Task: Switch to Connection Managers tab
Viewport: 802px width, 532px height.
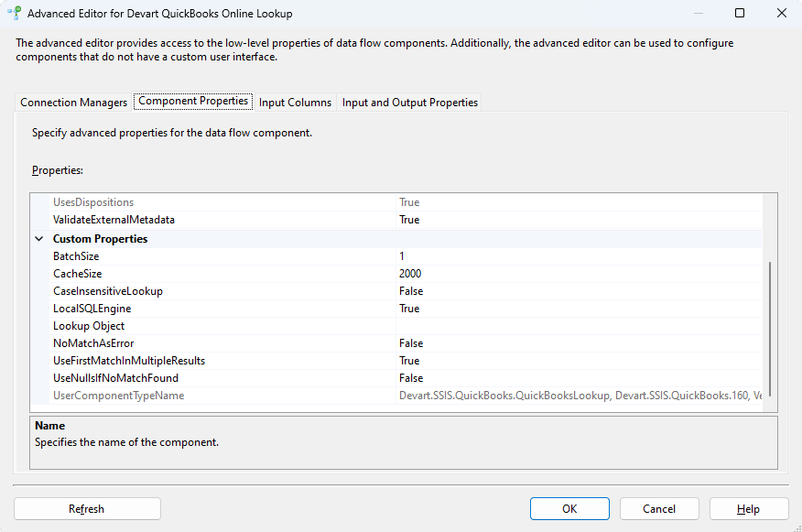Action: tap(74, 103)
